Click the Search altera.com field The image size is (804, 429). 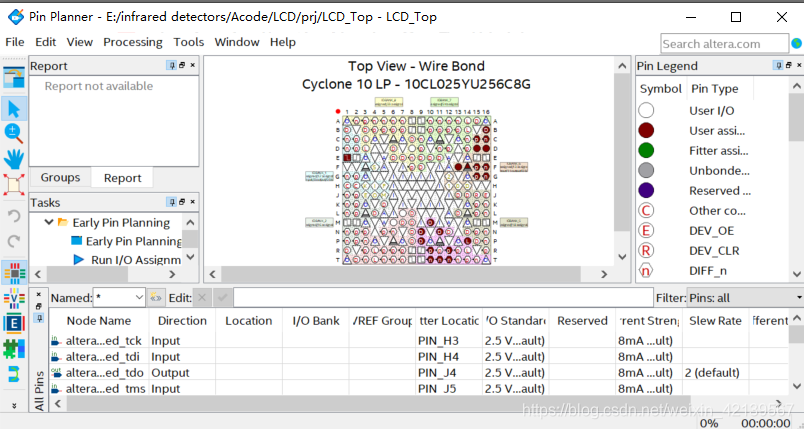coord(725,44)
